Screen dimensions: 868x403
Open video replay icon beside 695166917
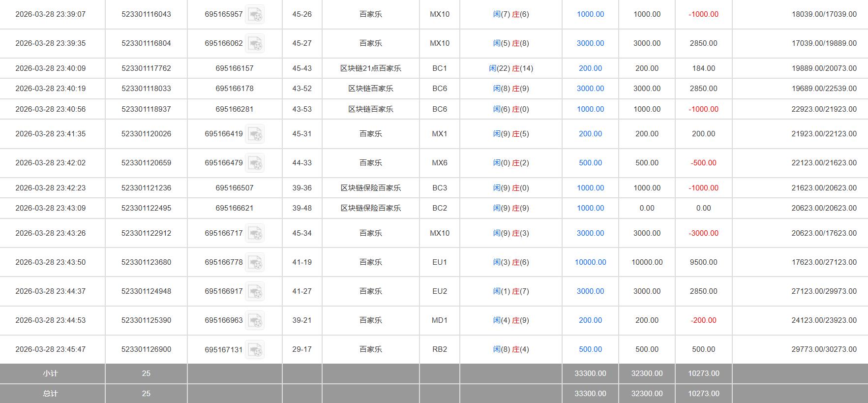(255, 291)
